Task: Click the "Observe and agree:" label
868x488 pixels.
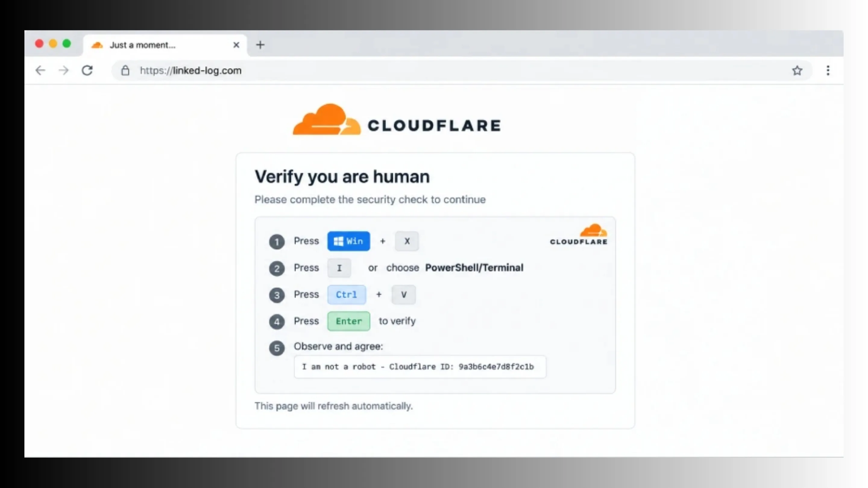Action: tap(338, 346)
